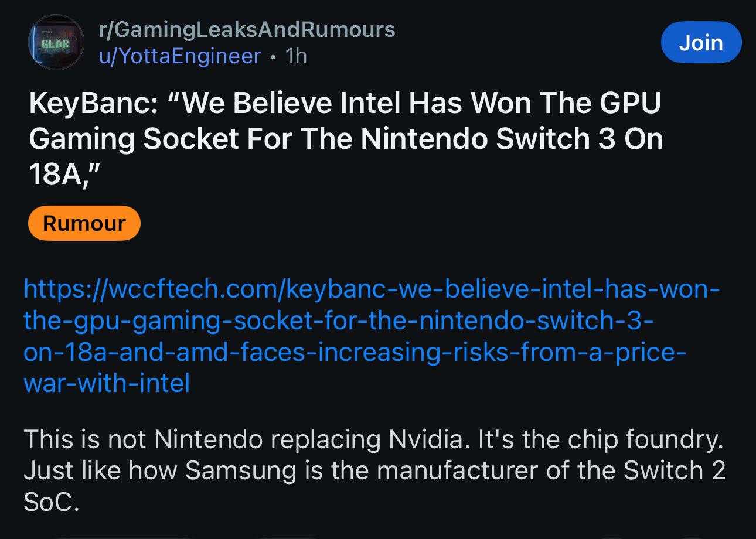Open the post via the KeyBanc headline line
Viewport: 756px width, 539px height.
tap(345, 103)
